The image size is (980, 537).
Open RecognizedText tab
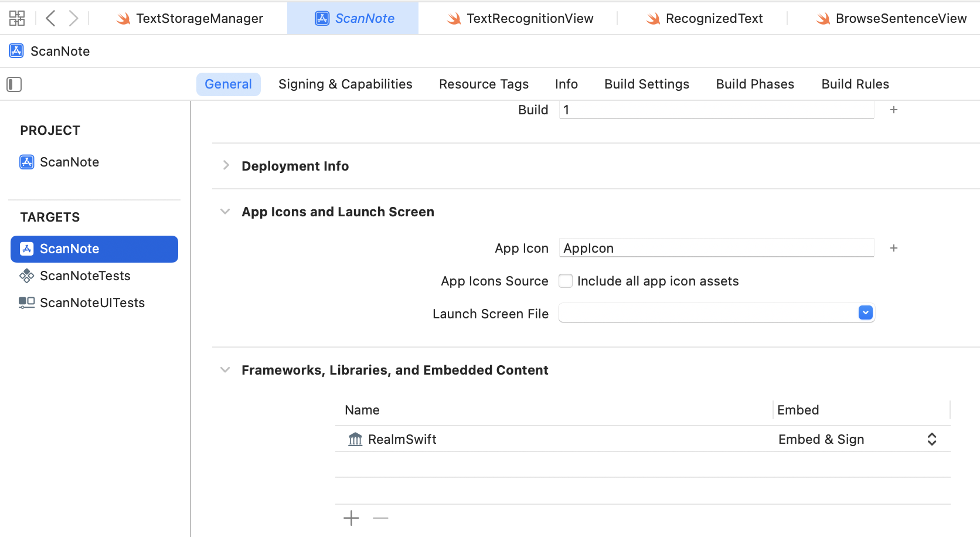point(704,18)
